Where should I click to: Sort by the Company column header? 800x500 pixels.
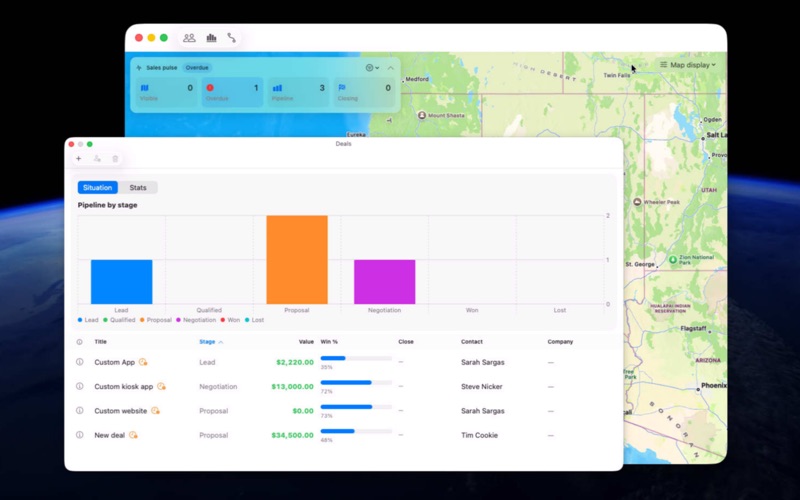[560, 342]
